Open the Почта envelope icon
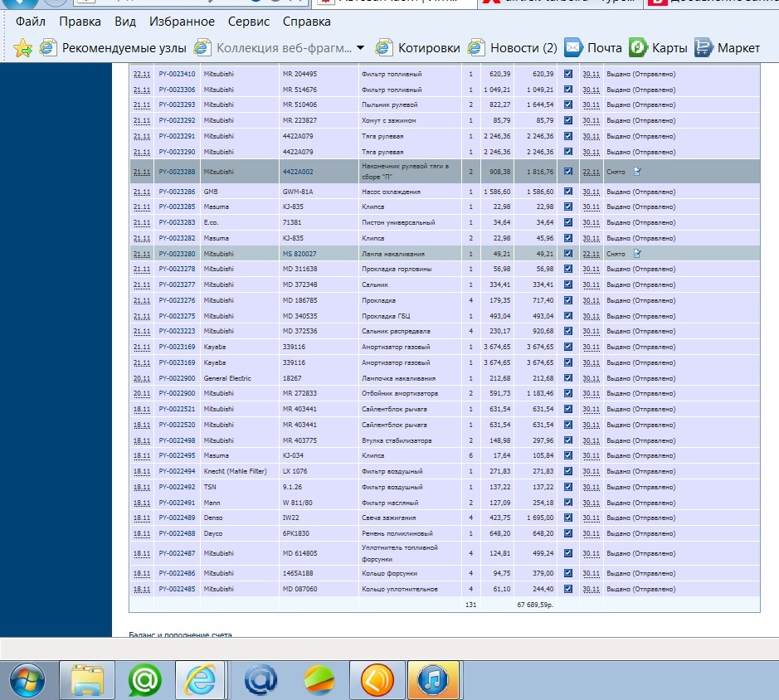The height and width of the screenshot is (700, 779). [x=572, y=48]
